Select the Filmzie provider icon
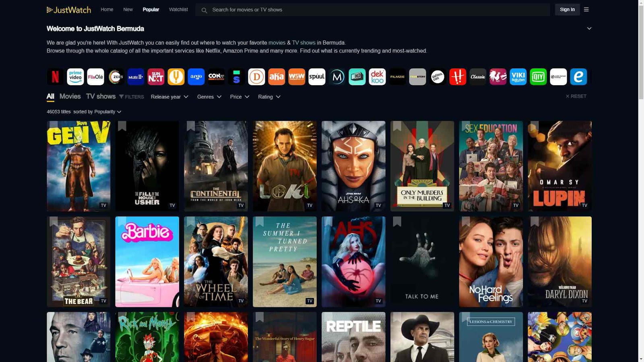 click(x=397, y=77)
